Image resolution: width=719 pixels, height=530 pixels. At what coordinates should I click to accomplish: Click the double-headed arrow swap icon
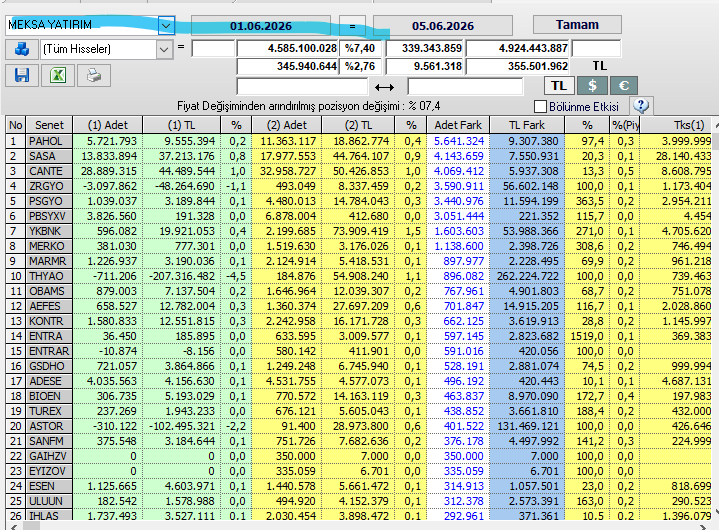(x=384, y=87)
